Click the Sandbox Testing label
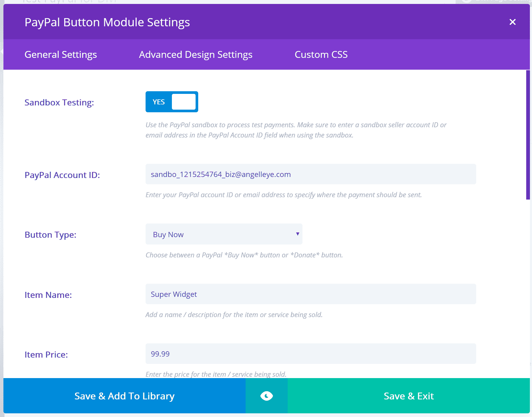 tap(59, 102)
